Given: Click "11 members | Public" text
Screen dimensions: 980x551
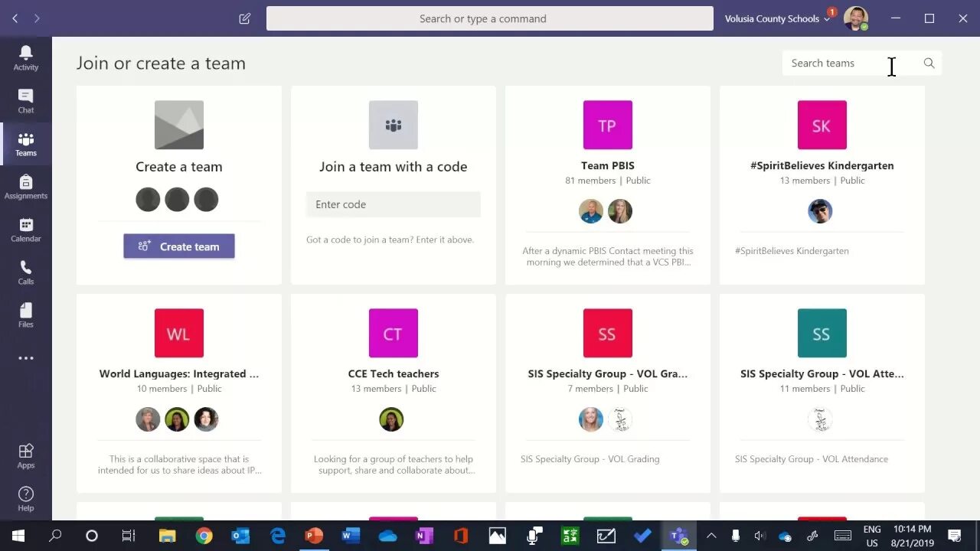Looking at the screenshot, I should pyautogui.click(x=822, y=389).
